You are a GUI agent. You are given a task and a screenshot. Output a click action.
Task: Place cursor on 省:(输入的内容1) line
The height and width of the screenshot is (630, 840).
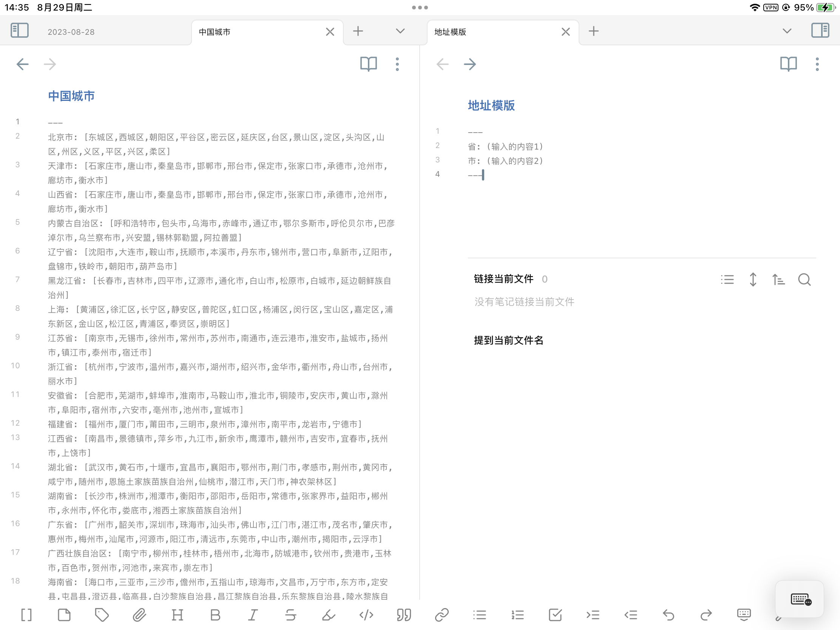coord(506,147)
